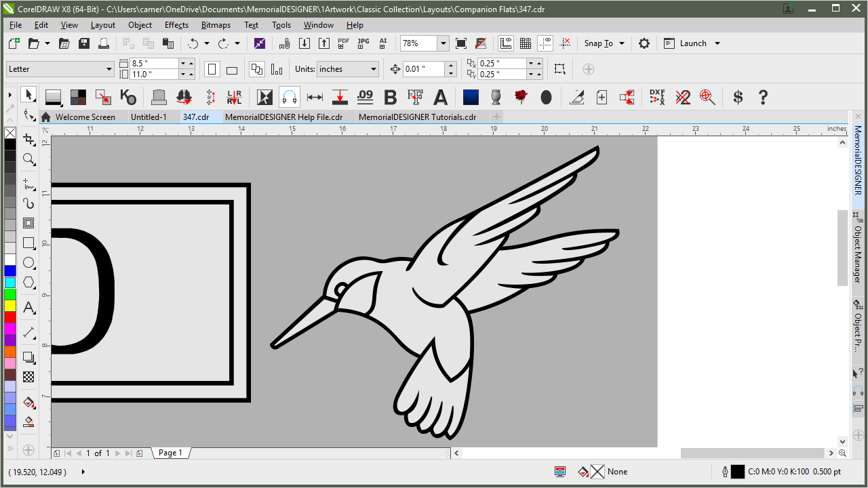Toggle the show rulers button
Screen dimensions: 868x488
506,43
